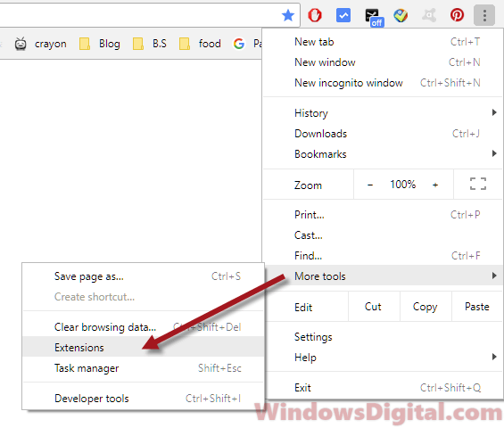Viewport: 504px width, 428px height.
Task: Choose Exit from the menu
Action: point(384,388)
